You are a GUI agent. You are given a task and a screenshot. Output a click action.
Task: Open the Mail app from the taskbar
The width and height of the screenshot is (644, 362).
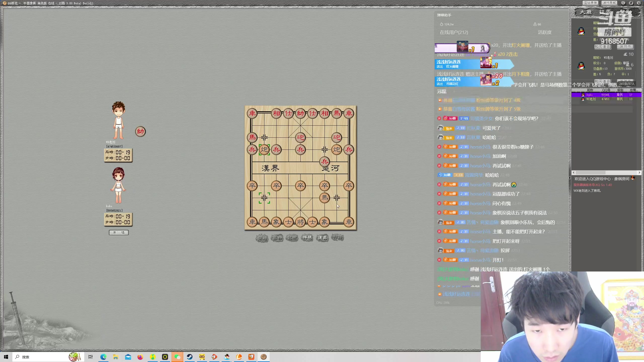[128, 357]
